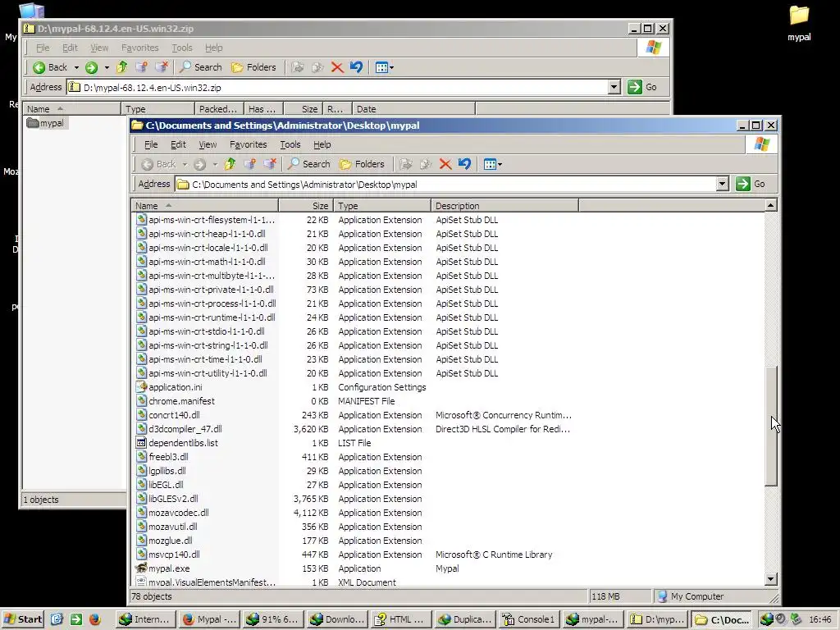
Task: Click Map Network Drive icon in the zip window
Action: [x=141, y=67]
